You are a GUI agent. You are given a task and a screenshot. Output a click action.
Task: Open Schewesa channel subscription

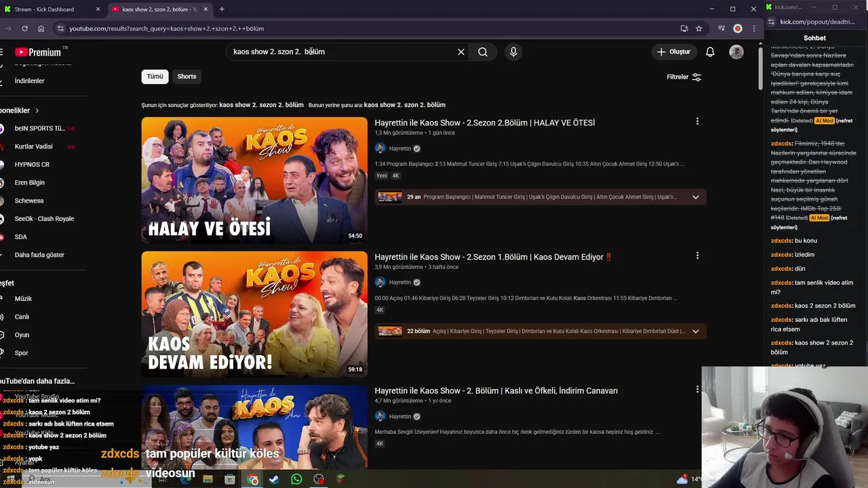(x=29, y=201)
